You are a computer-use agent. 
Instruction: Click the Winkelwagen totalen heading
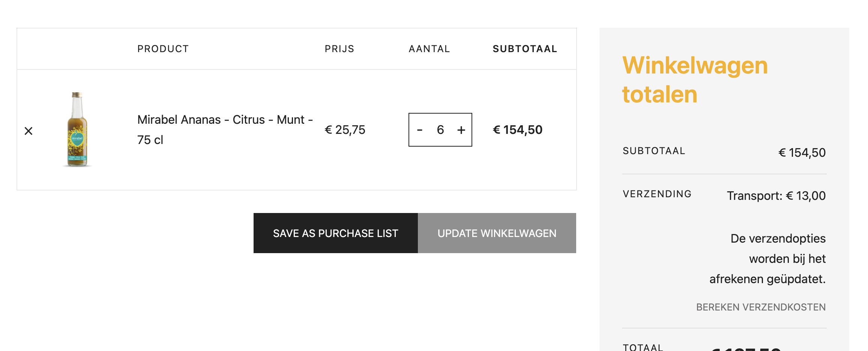point(695,79)
